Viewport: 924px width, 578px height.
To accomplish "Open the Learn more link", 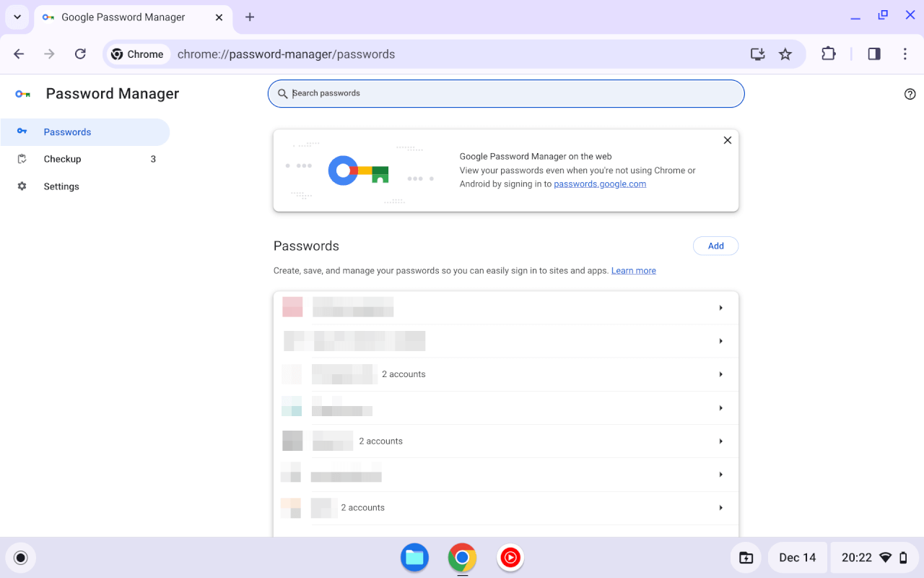I will [634, 270].
